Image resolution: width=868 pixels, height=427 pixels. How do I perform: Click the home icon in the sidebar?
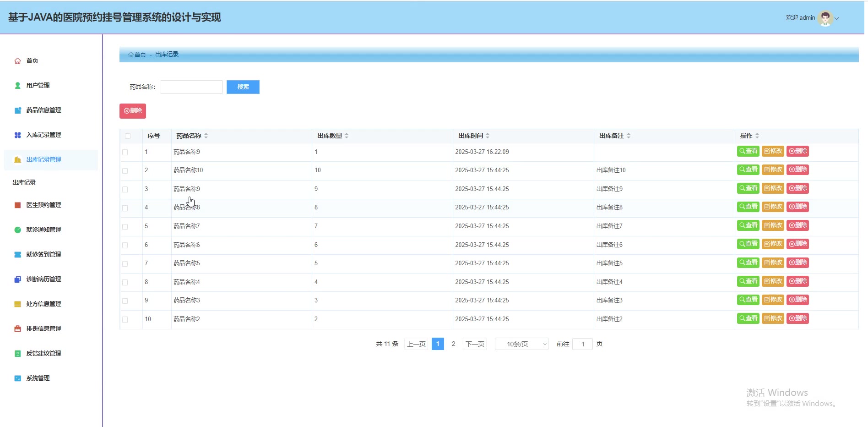pyautogui.click(x=17, y=61)
